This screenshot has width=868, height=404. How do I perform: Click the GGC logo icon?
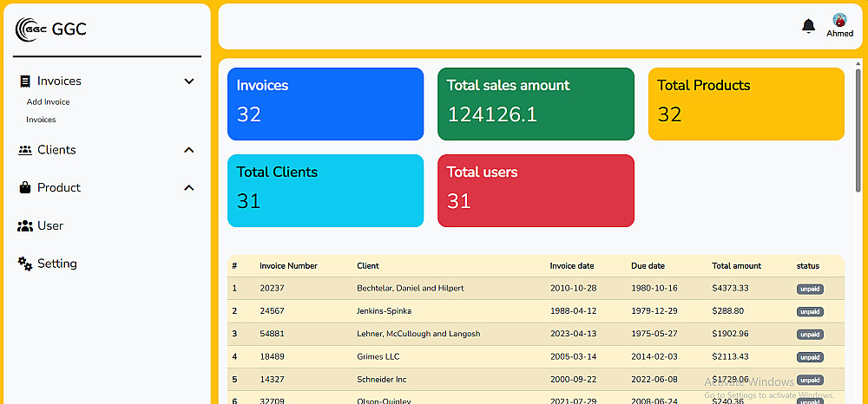[x=31, y=29]
